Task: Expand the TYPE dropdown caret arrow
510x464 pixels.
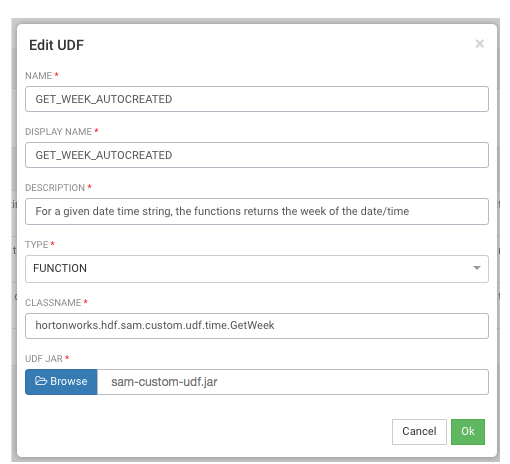Action: pos(477,268)
